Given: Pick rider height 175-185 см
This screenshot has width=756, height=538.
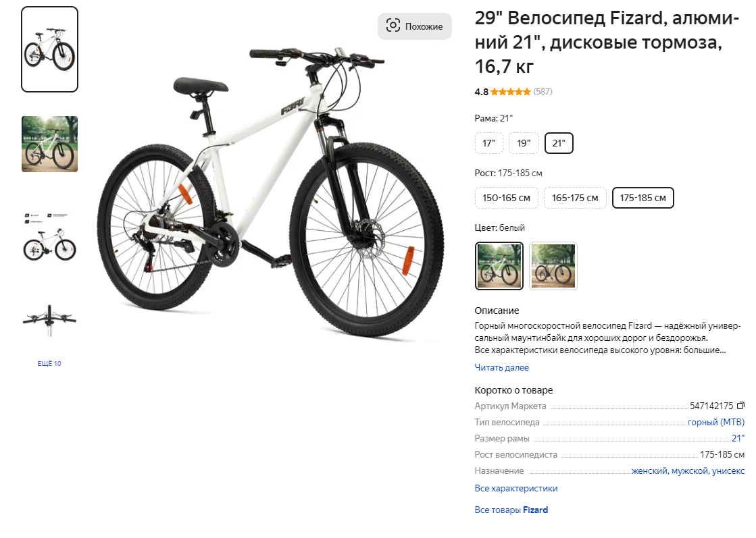Looking at the screenshot, I should point(642,198).
